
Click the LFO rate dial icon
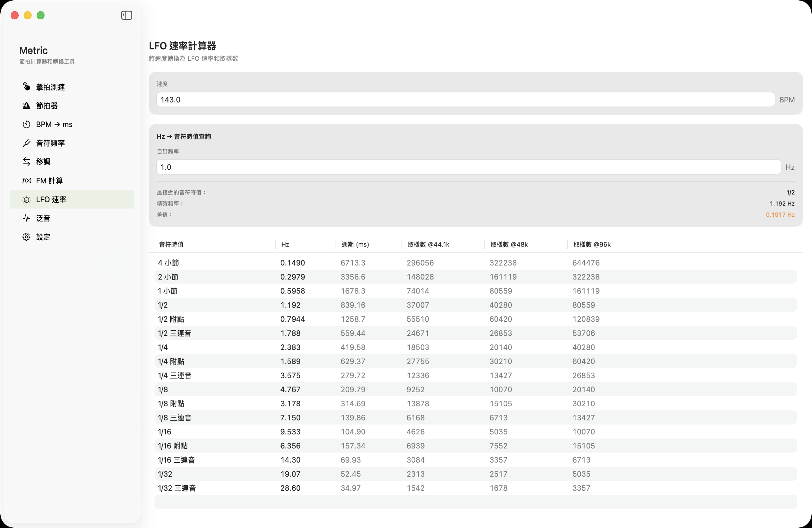click(x=26, y=199)
